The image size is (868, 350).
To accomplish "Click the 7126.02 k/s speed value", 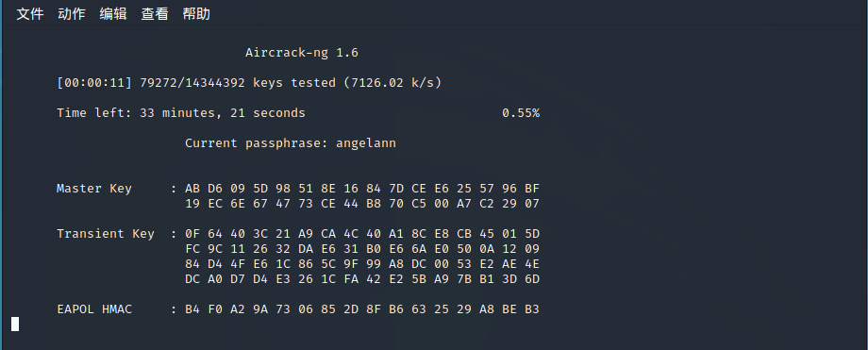I will pos(392,83).
